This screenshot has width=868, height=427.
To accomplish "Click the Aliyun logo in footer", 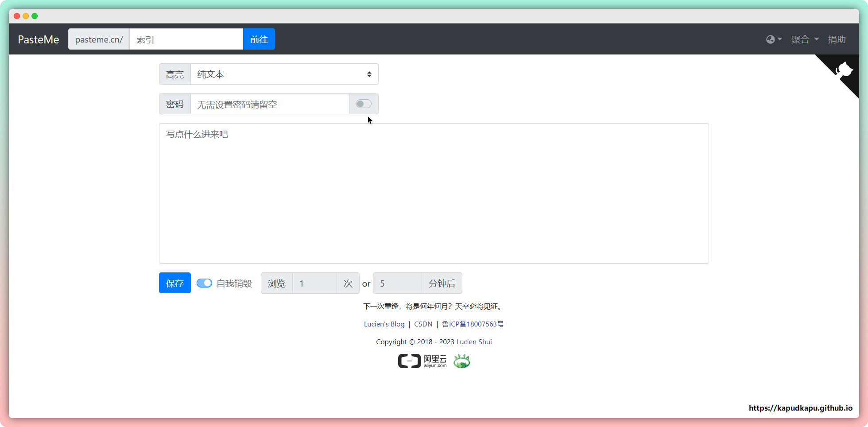I will tap(422, 361).
